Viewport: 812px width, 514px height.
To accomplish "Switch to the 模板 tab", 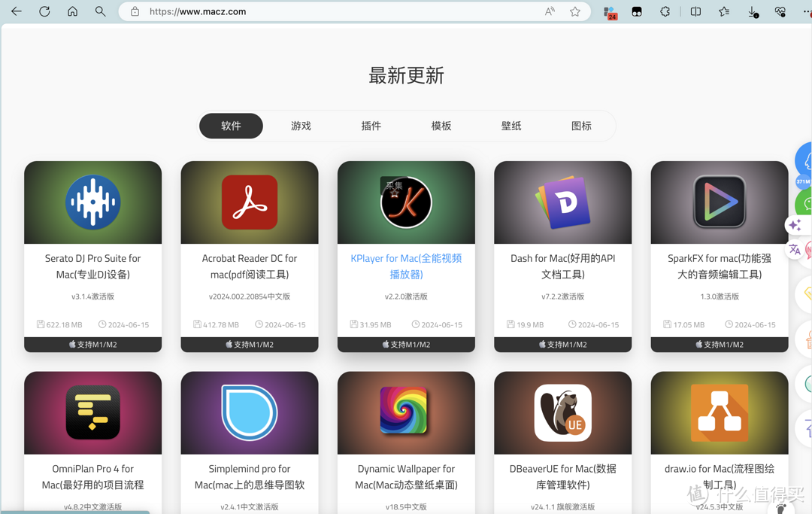I will (x=441, y=126).
